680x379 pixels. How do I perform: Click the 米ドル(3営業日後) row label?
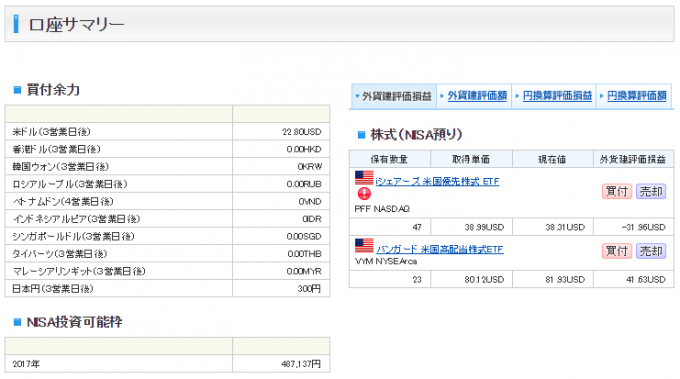(51, 132)
